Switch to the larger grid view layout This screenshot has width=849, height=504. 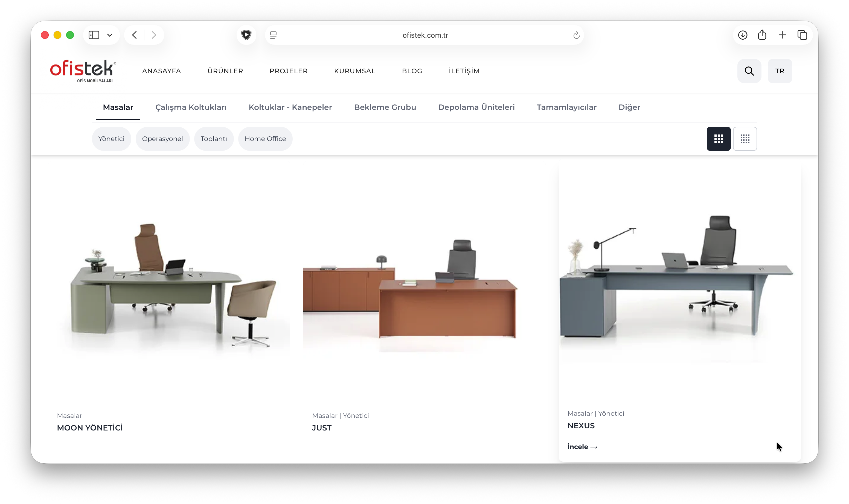pos(719,139)
